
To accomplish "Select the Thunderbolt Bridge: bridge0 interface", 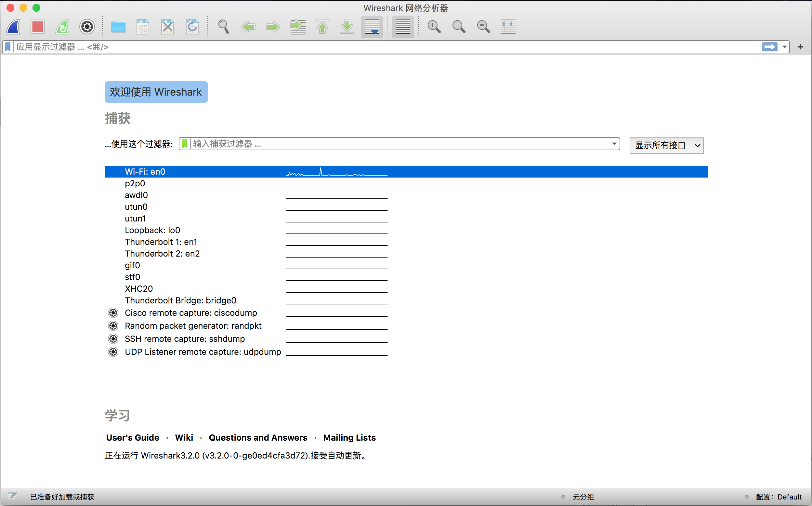I will tap(181, 300).
